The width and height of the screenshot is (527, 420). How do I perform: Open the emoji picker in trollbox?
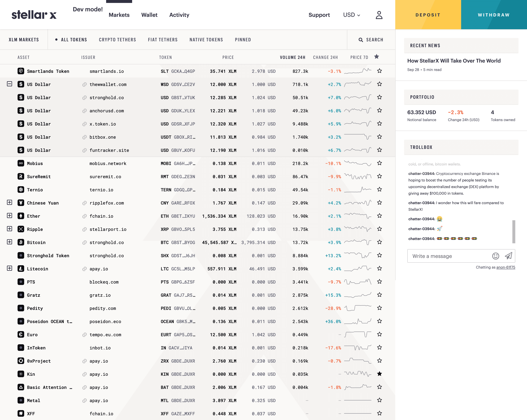click(x=496, y=256)
